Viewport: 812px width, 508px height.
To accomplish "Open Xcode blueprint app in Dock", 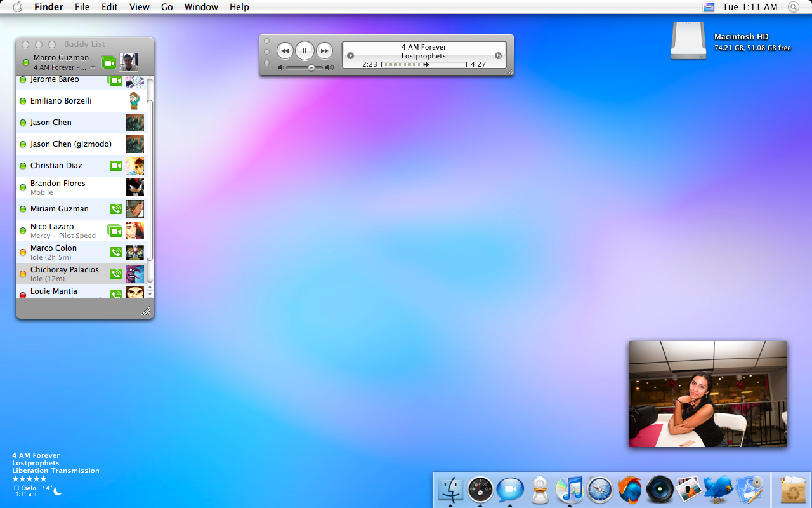I will [749, 490].
